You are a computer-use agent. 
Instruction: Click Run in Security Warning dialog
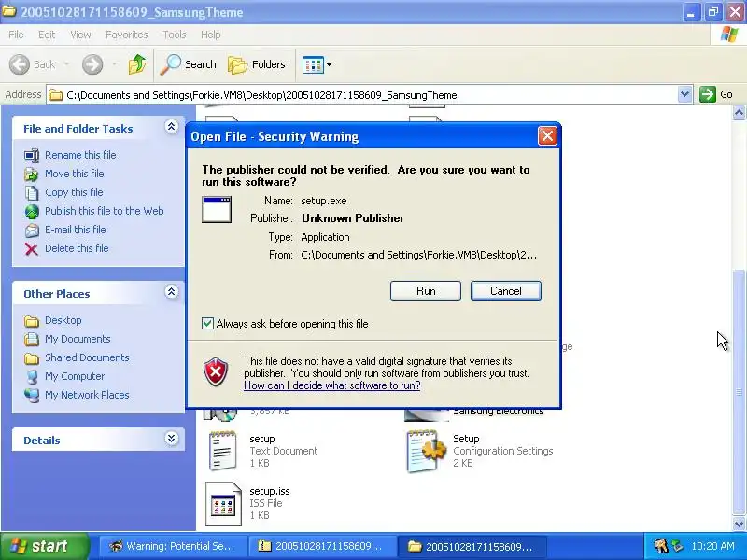[426, 291]
